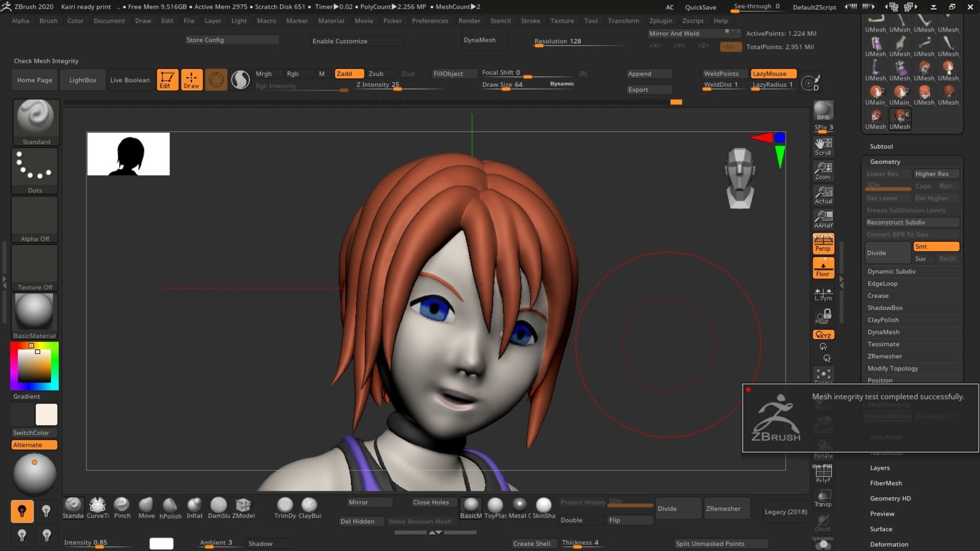Choose the ToyPlastic material sphere

495,508
